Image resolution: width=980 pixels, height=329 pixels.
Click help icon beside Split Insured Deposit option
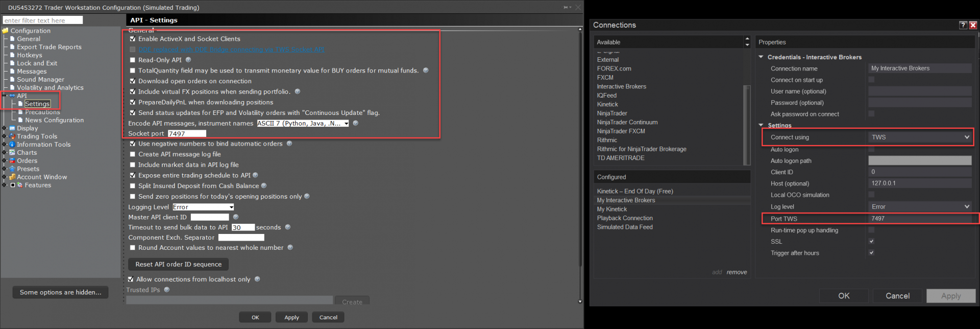tap(264, 186)
